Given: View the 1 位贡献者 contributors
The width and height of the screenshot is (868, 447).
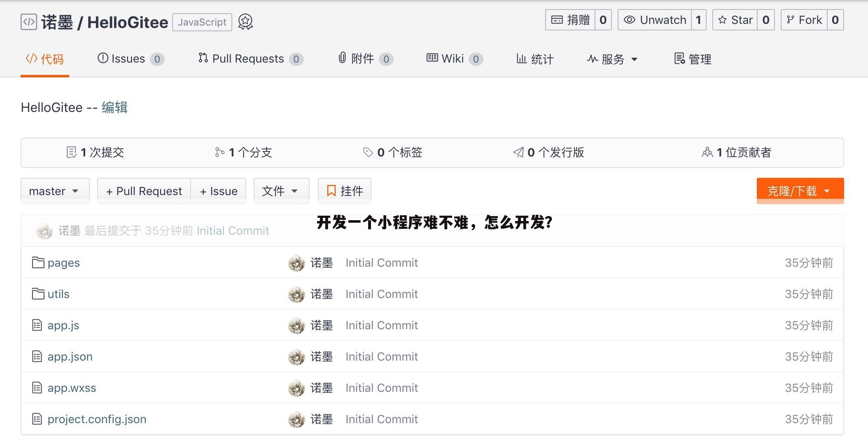Looking at the screenshot, I should pyautogui.click(x=736, y=152).
